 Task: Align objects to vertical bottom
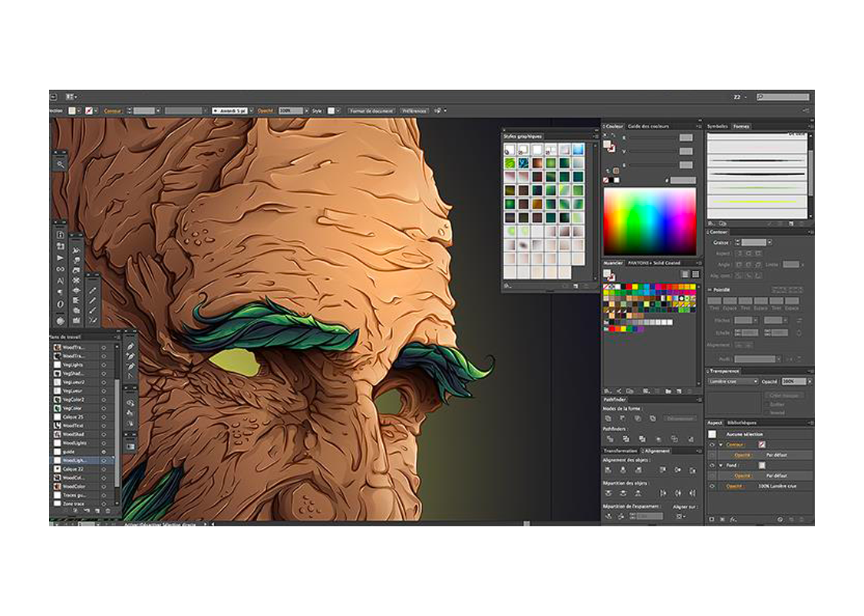[x=692, y=470]
